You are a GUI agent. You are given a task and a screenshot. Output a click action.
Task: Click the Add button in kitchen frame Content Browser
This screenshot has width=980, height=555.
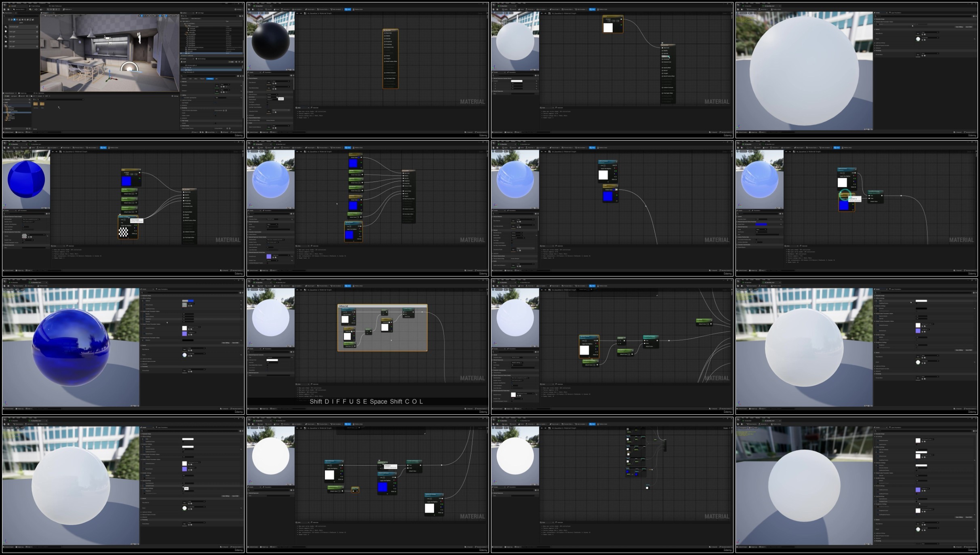click(7, 96)
